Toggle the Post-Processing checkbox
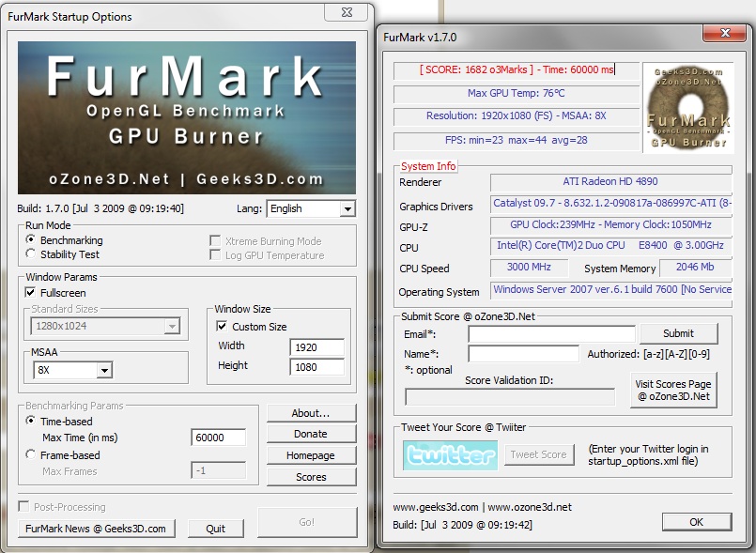 (23, 506)
